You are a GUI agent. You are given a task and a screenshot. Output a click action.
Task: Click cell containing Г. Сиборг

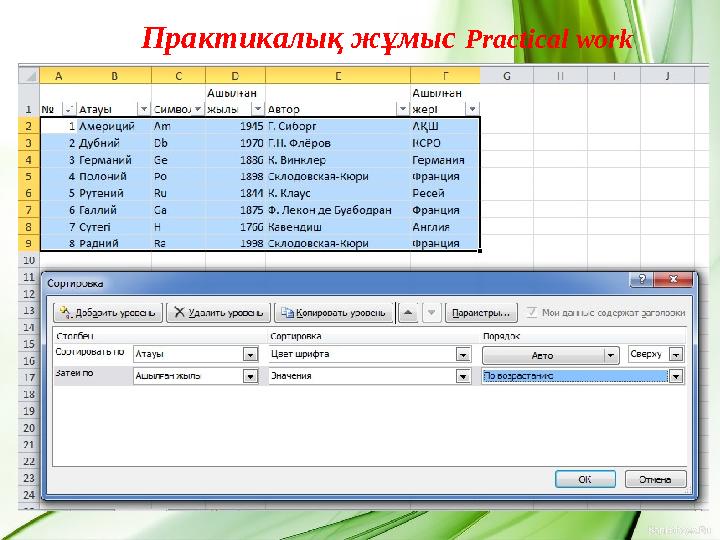pos(338,126)
